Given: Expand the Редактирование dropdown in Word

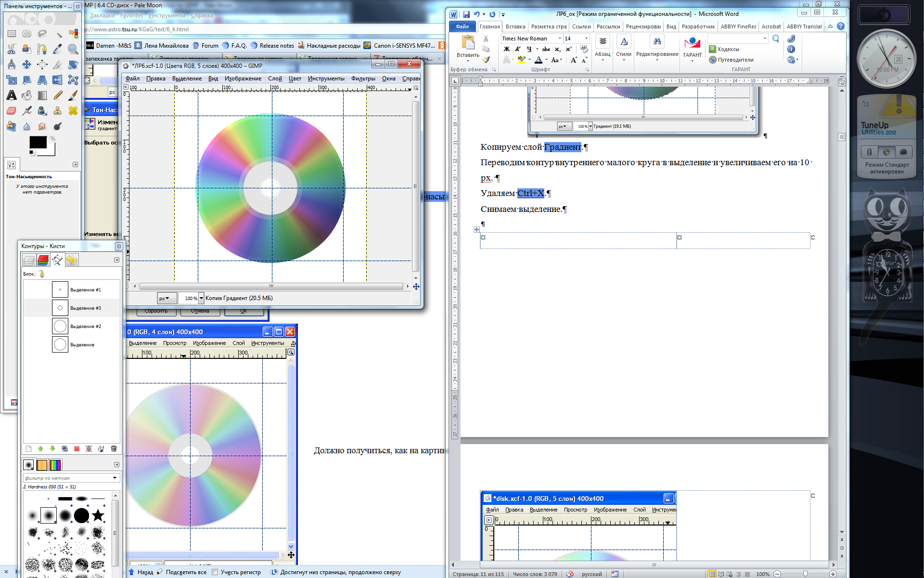Looking at the screenshot, I should 657,60.
